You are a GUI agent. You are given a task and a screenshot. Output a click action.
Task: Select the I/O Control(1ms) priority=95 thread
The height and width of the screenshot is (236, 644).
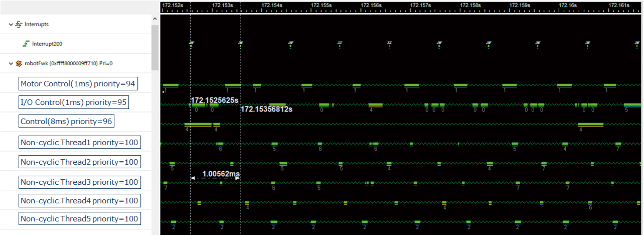pyautogui.click(x=74, y=103)
